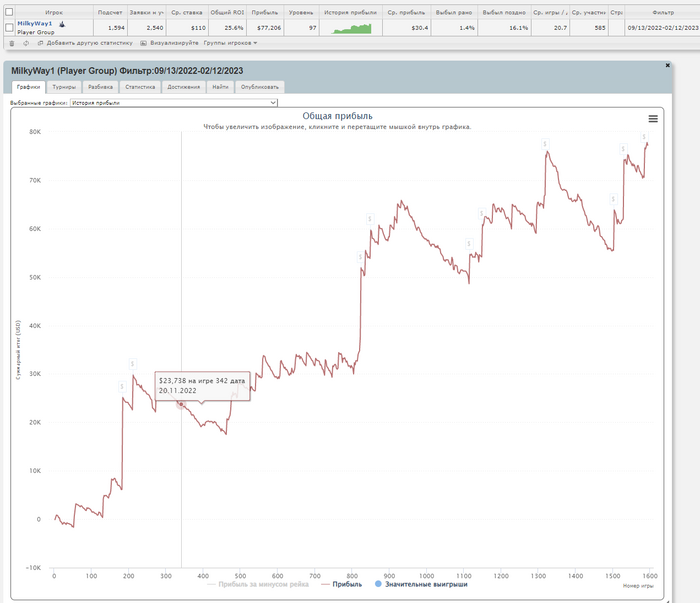This screenshot has width=700, height=603.
Task: Open the 'Разбивка' tab
Action: pos(100,87)
